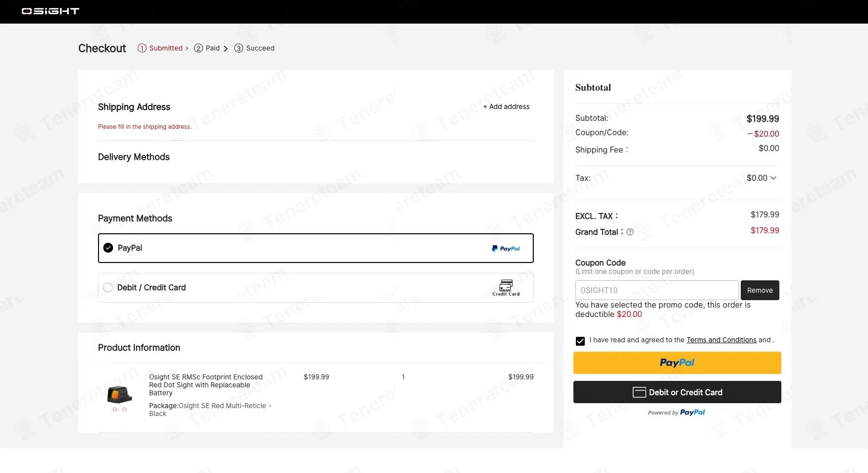Screen dimensions: 868x473
Task: Click the product quantity 1 value
Action: (403, 377)
